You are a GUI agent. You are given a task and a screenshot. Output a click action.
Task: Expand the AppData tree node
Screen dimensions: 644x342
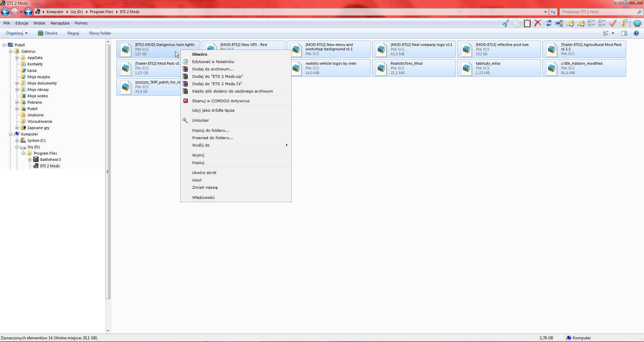tap(17, 58)
